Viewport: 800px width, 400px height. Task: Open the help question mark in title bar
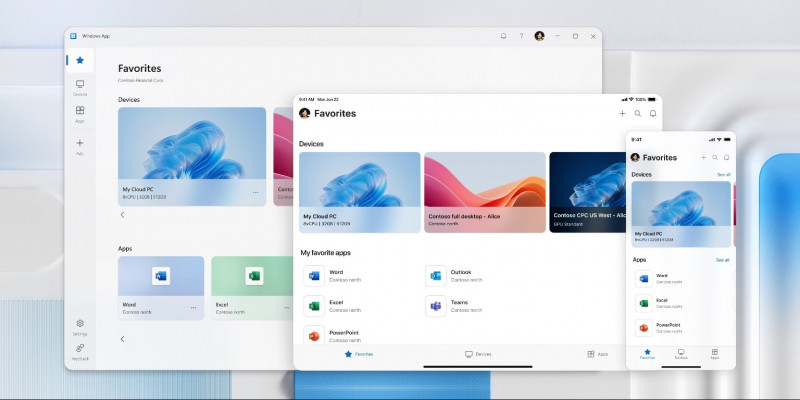(x=521, y=36)
